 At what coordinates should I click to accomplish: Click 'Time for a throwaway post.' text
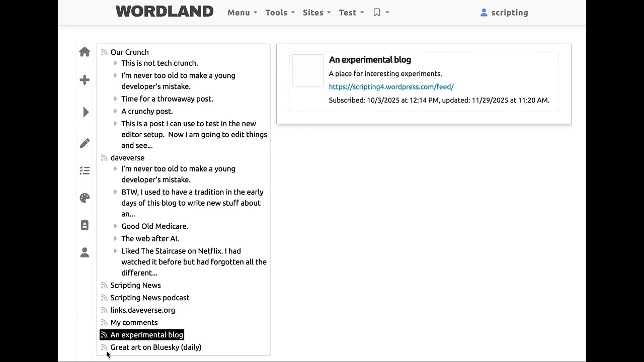[167, 99]
